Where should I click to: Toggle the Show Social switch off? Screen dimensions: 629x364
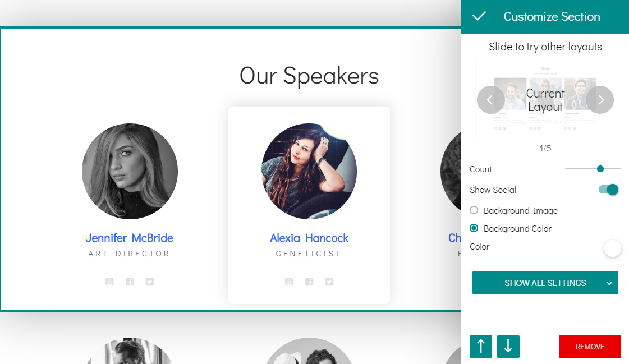pyautogui.click(x=609, y=190)
